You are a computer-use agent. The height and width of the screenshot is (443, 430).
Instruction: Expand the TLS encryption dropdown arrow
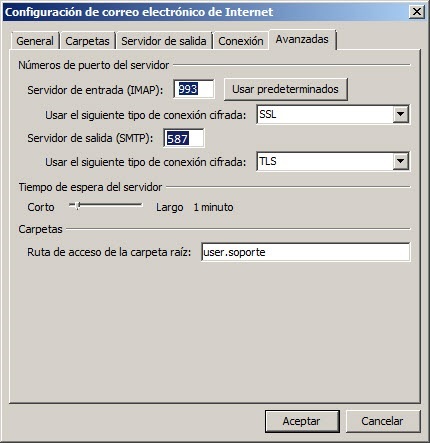point(400,161)
